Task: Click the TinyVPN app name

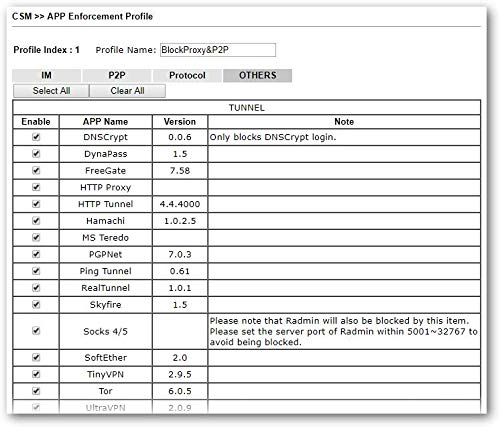Action: pos(105,374)
